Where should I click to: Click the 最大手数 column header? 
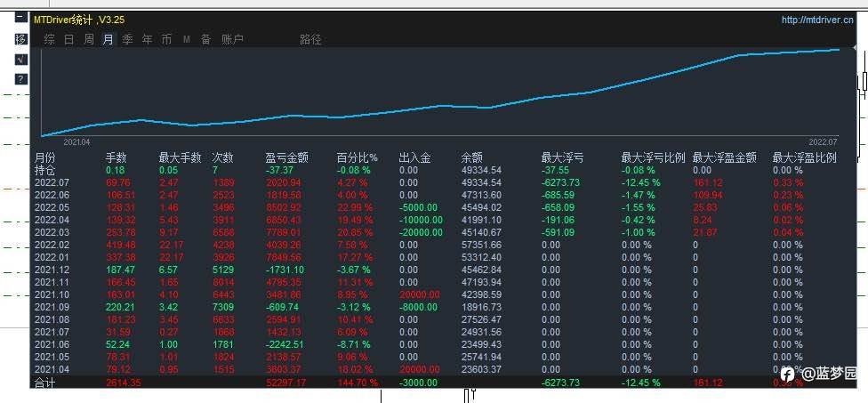click(x=180, y=157)
